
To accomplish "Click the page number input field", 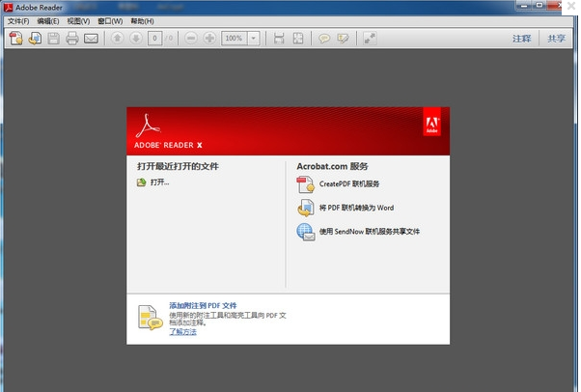I will [154, 39].
